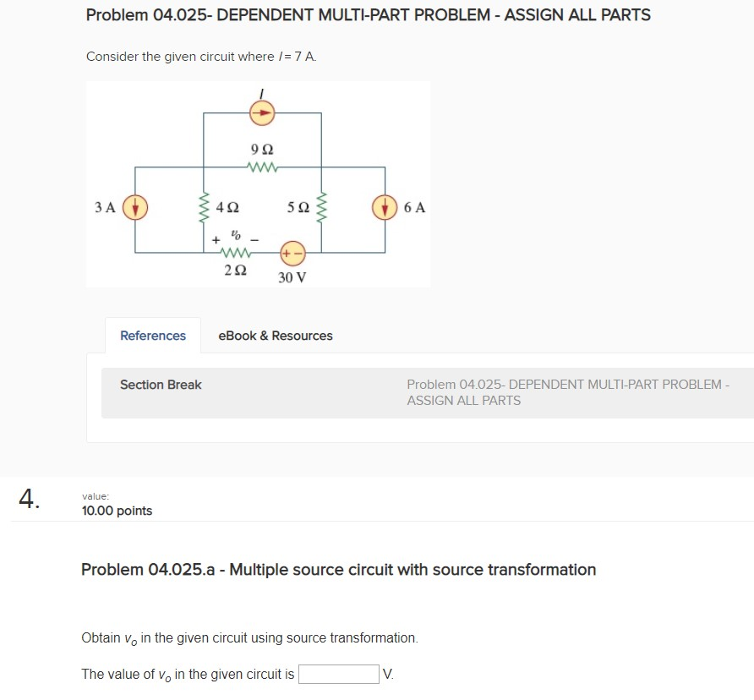Click the 9 Ω resistor symbol
Image resolution: width=754 pixels, height=700 pixels.
point(261,167)
